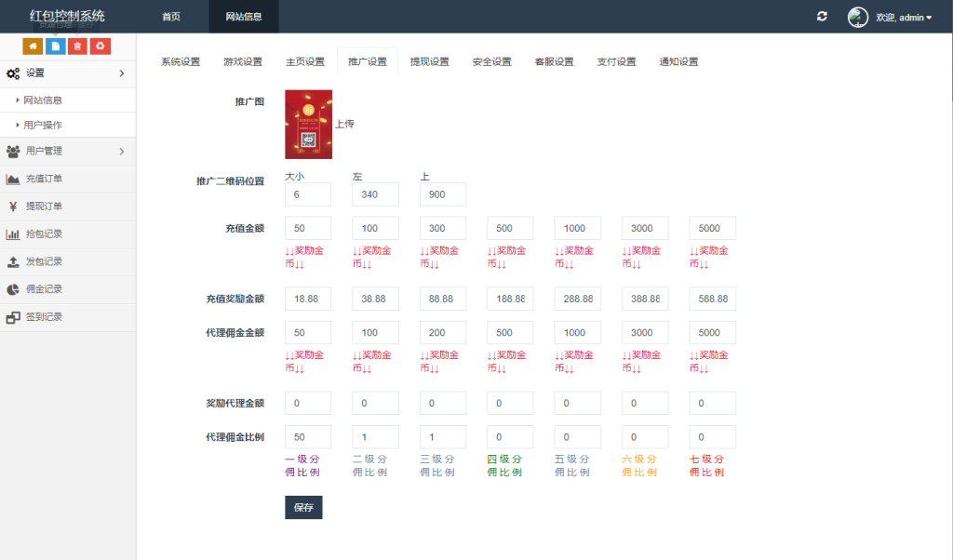Click the refresh icon in the top bar
This screenshot has width=953, height=560.
pos(822,16)
